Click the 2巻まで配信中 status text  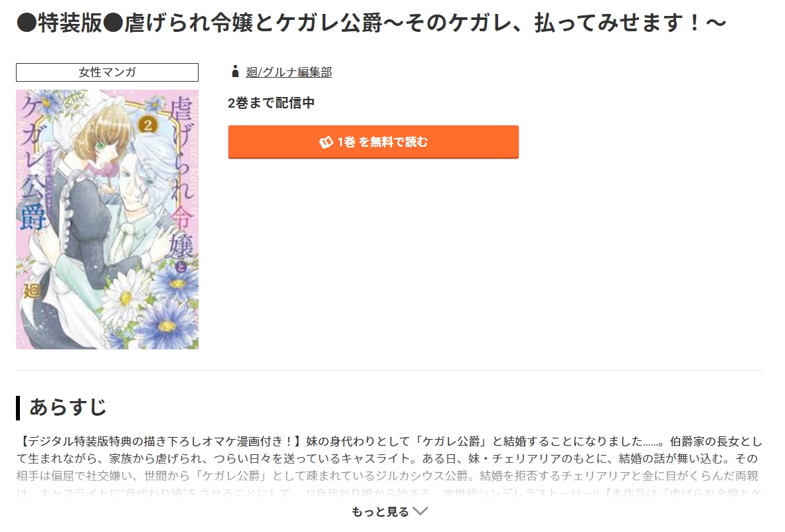point(272,103)
